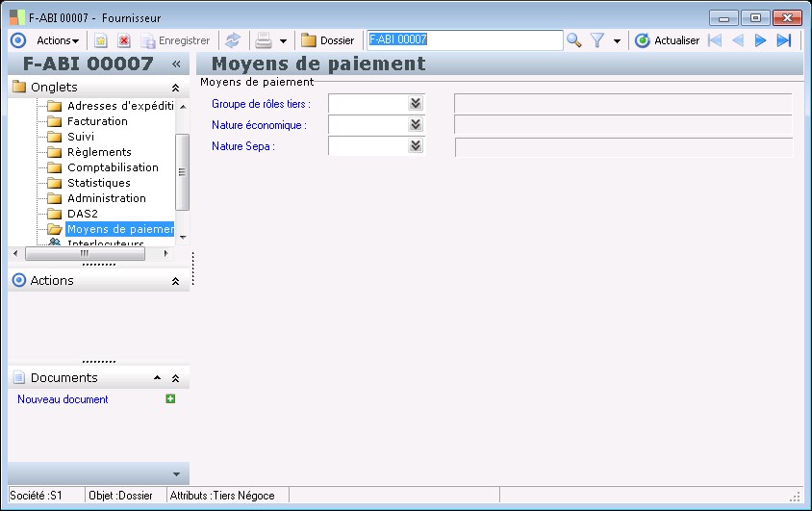Open the Administration tab
812x511 pixels.
coord(107,198)
